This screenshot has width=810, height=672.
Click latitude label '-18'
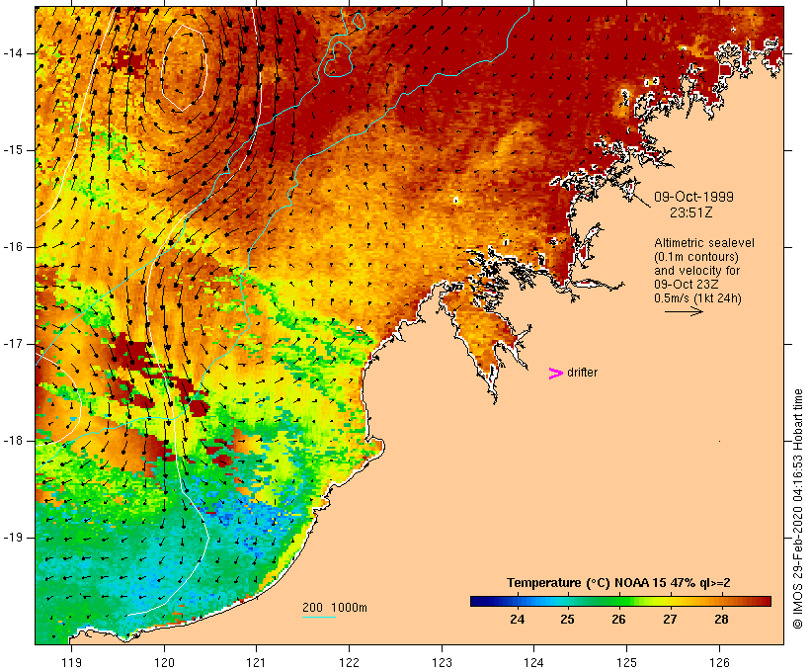tap(13, 441)
